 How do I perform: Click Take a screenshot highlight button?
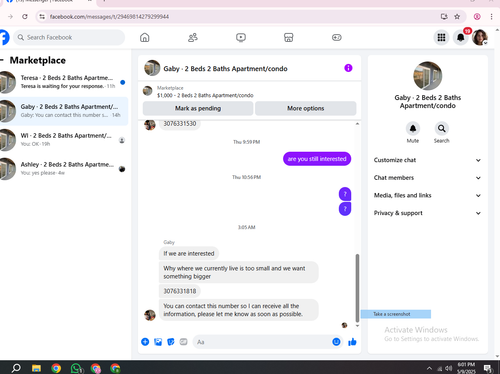pos(396,314)
